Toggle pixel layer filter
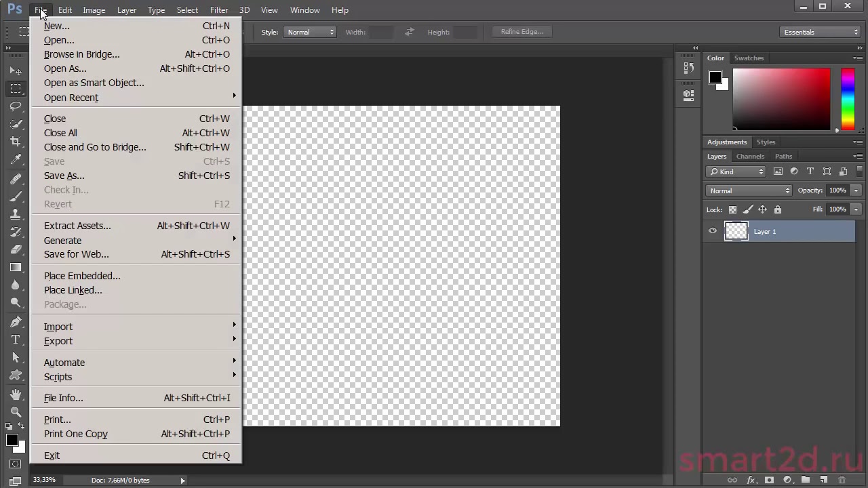 click(778, 171)
